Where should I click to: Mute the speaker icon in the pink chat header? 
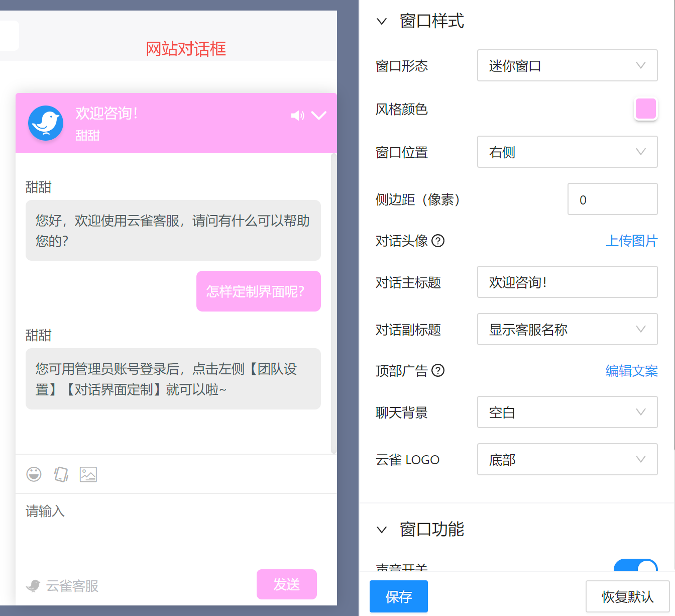297,115
